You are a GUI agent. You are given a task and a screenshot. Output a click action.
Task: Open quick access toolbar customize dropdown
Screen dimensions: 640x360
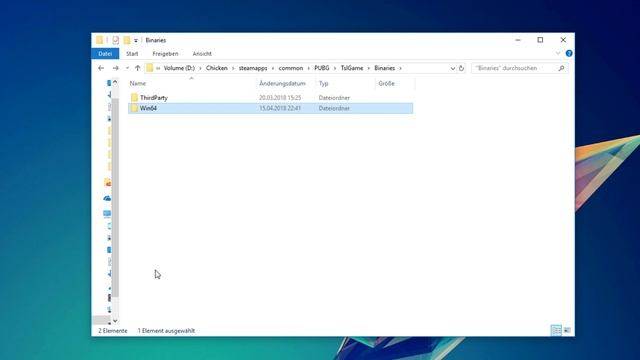tap(136, 40)
